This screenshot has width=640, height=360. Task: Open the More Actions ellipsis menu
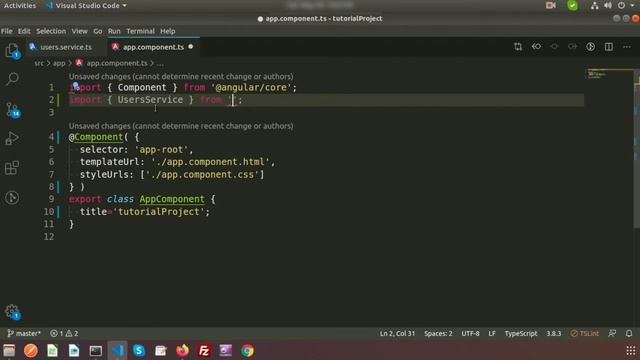(627, 47)
